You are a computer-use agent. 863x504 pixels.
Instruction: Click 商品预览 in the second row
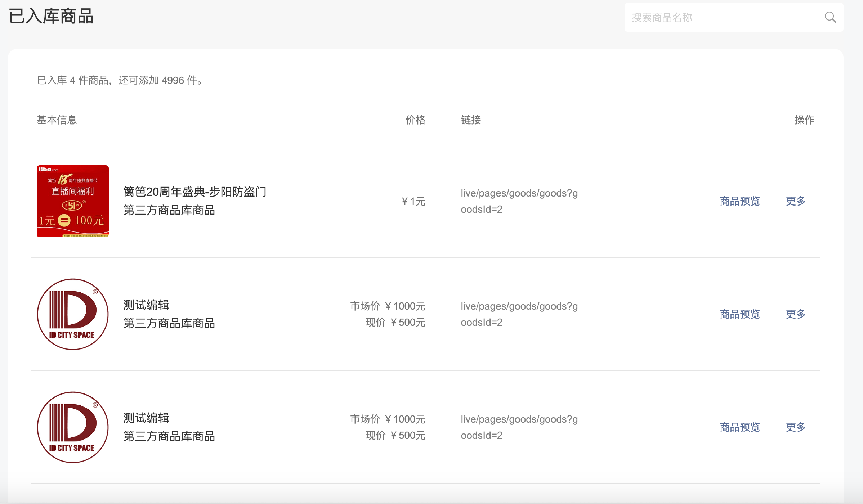(x=739, y=314)
